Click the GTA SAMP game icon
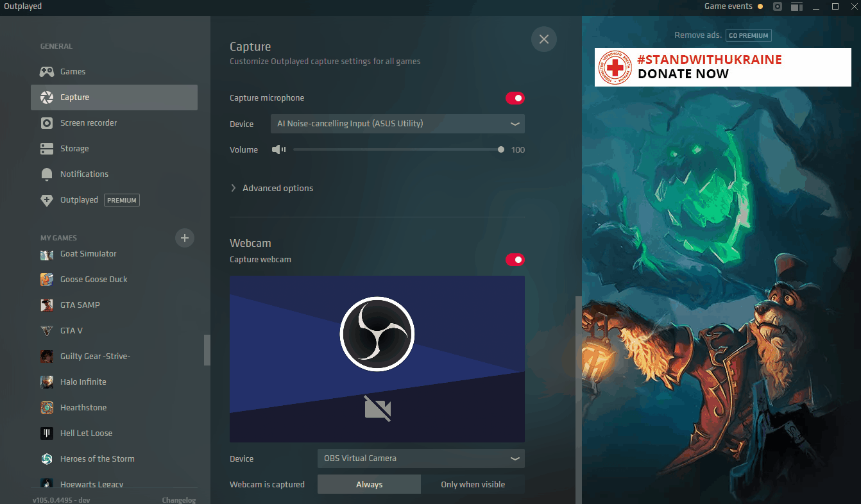This screenshot has height=504, width=861. pyautogui.click(x=47, y=305)
